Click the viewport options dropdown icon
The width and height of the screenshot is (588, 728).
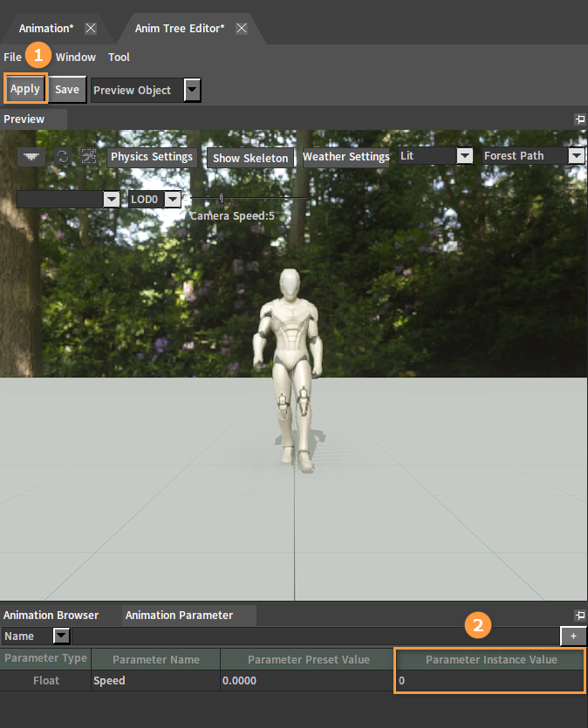pos(31,156)
